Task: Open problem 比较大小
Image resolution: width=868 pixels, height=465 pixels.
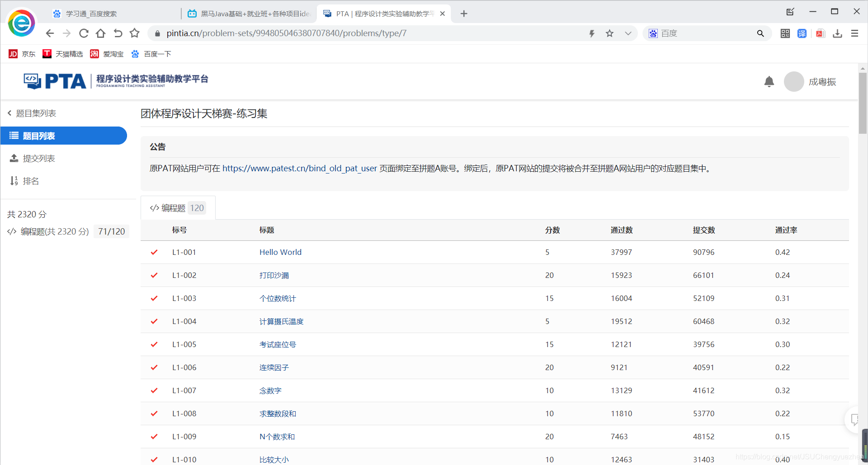Action: tap(274, 460)
